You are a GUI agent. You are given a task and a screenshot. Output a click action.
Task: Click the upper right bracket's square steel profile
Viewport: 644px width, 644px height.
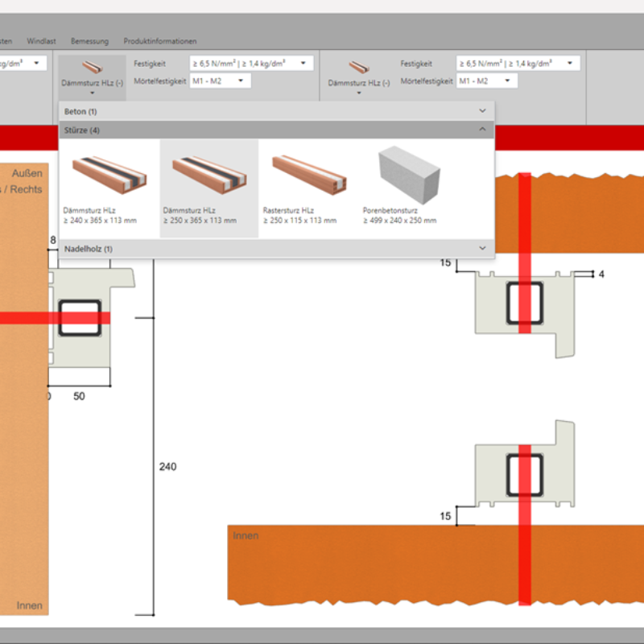pyautogui.click(x=524, y=303)
